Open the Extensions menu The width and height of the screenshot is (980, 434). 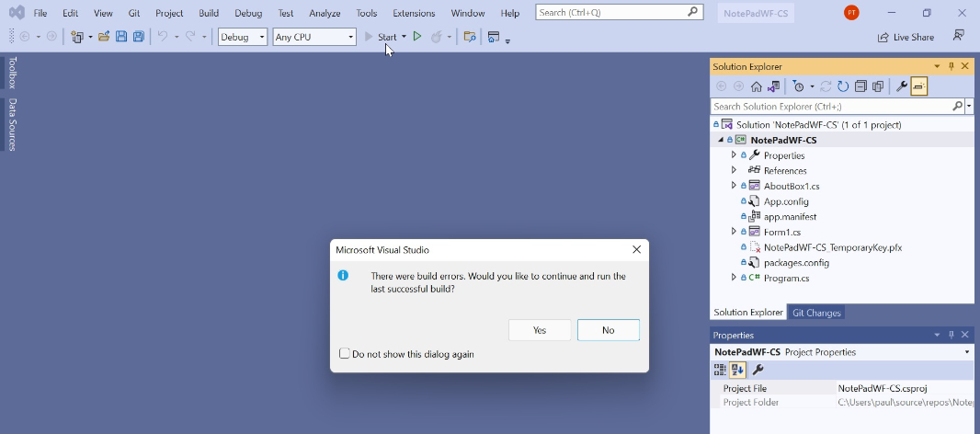click(x=414, y=13)
